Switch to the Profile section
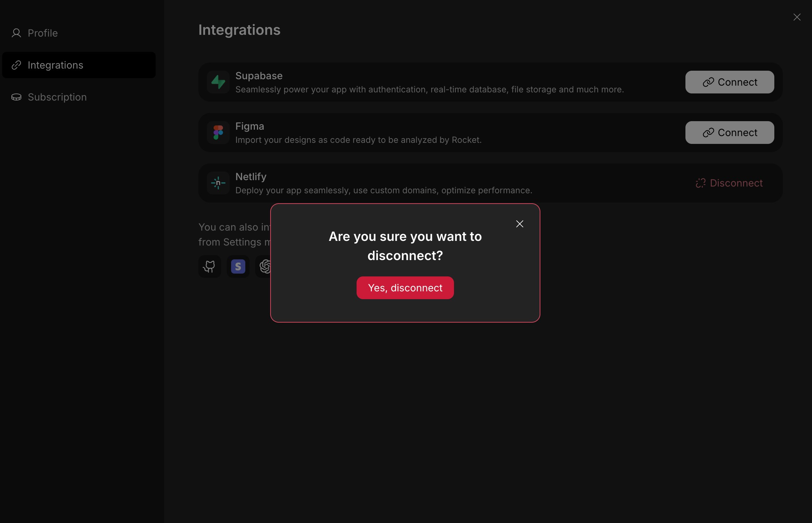This screenshot has height=523, width=812. 43,33
